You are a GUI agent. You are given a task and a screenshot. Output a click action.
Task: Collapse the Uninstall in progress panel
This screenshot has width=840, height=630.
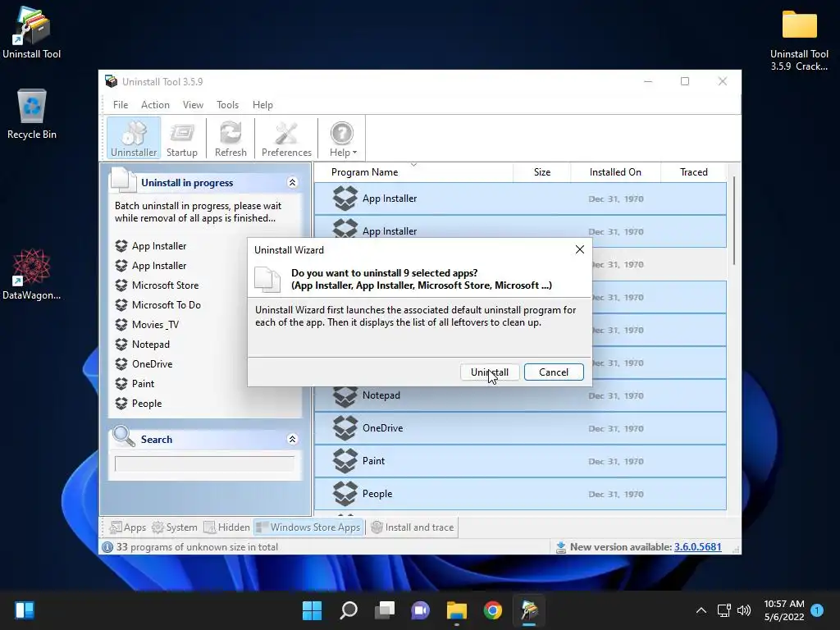(293, 183)
